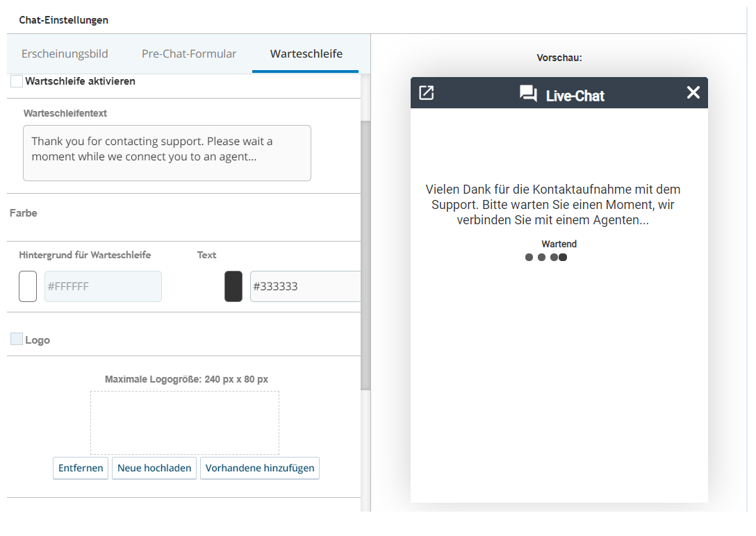Viewport: 756px width, 536px height.
Task: Select the Warteschleife tab
Action: point(306,53)
